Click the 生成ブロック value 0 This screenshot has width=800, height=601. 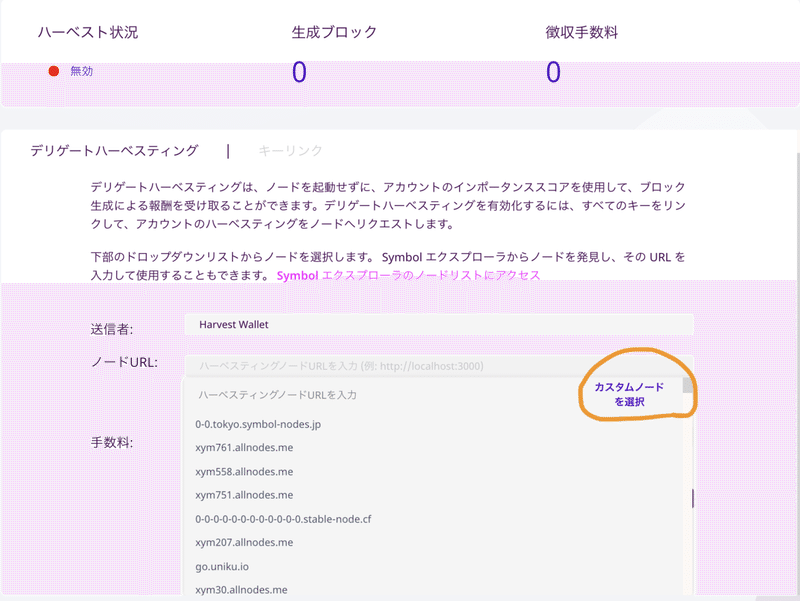coord(299,72)
